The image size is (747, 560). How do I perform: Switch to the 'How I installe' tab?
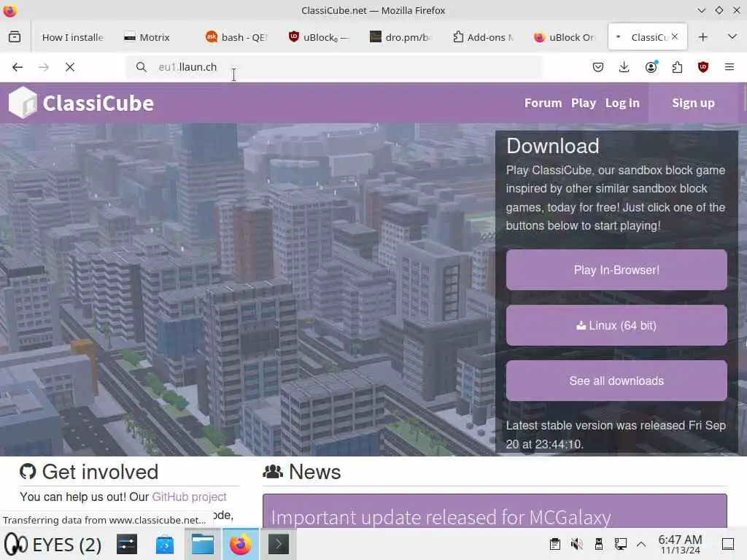72,37
